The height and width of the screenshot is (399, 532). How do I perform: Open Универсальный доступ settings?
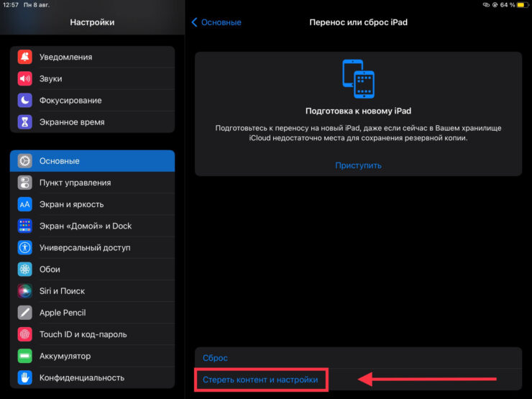pos(85,247)
